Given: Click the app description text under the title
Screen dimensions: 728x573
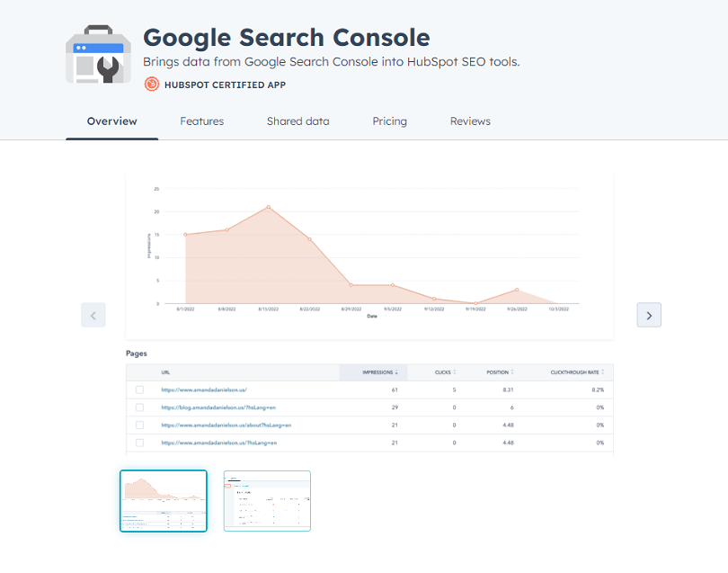Looking at the screenshot, I should [x=332, y=62].
